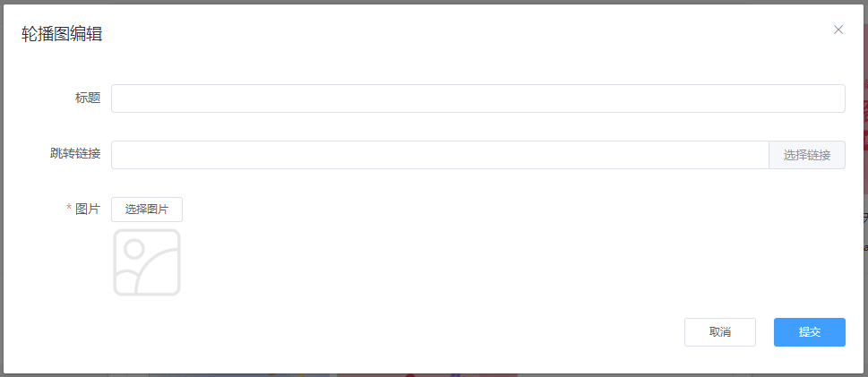
Task: Close the 轮播图编辑 dialog with the X icon
Action: pyautogui.click(x=838, y=30)
